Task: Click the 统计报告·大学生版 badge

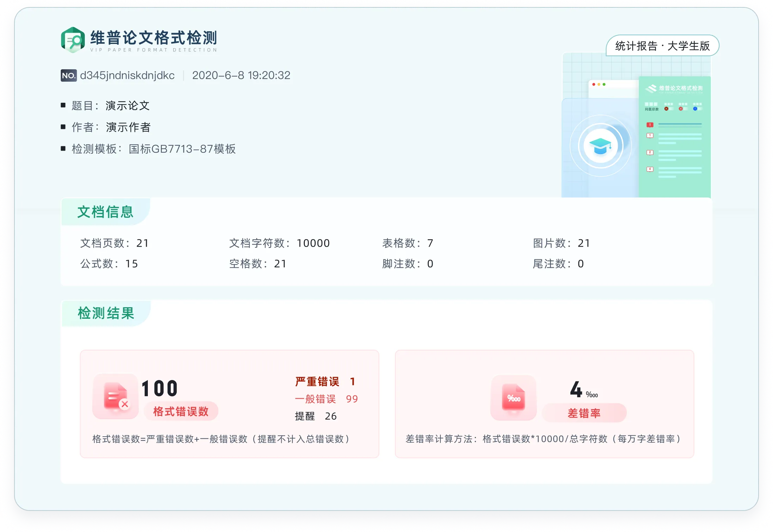Action: 662,46
